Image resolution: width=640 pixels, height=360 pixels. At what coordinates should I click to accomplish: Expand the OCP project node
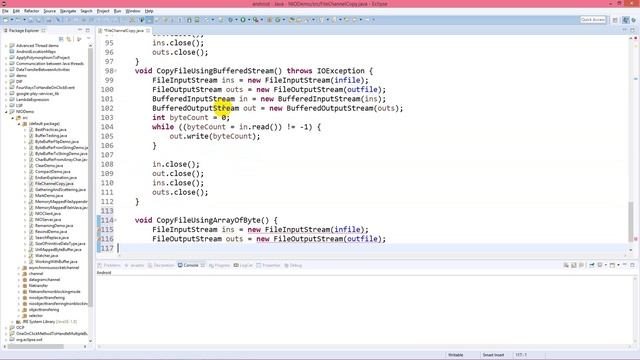6,327
